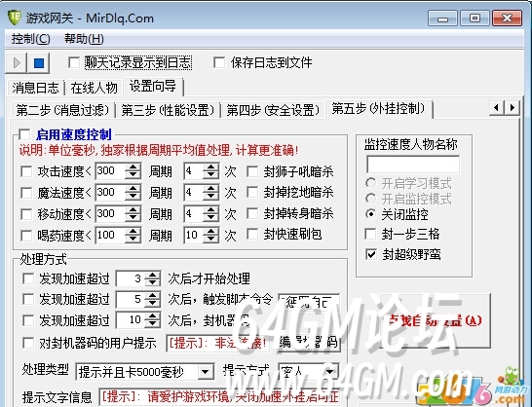532x407 pixels.
Task: Click the 编辑机器码 button
Action: [x=308, y=343]
